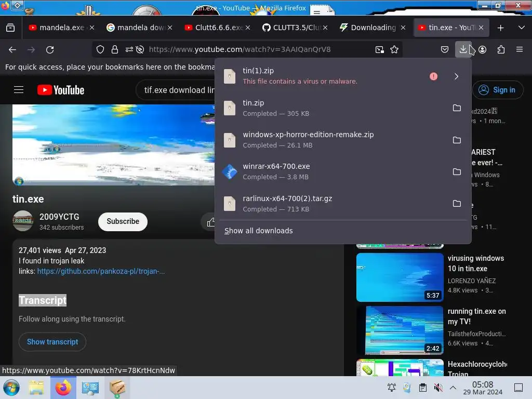This screenshot has width=532, height=399.
Task: Open the notifications bell in tray
Action: coord(392,388)
